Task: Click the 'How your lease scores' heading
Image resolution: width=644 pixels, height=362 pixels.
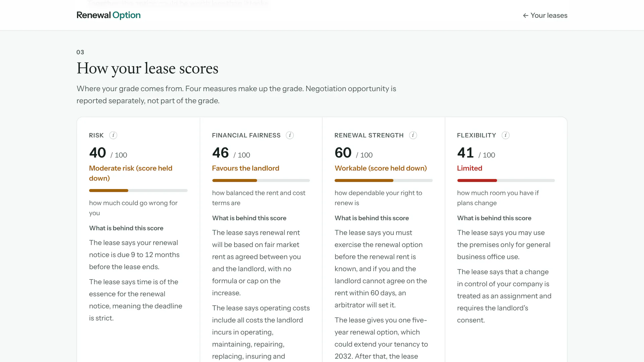Action: point(147,68)
